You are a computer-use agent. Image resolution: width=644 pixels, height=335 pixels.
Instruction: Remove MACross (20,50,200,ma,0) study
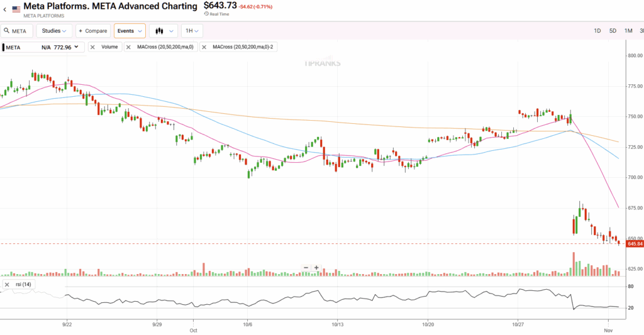tap(129, 47)
